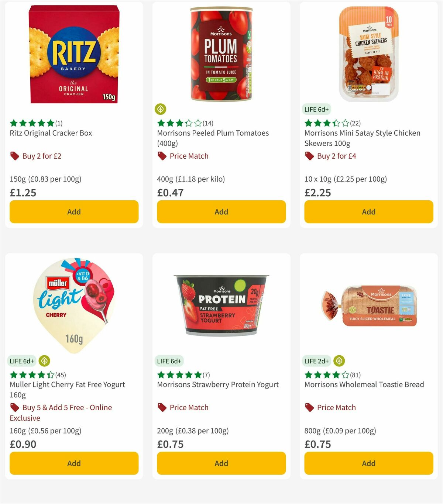
Task: Click the star rating on Toastie Bread
Action: 325,375
